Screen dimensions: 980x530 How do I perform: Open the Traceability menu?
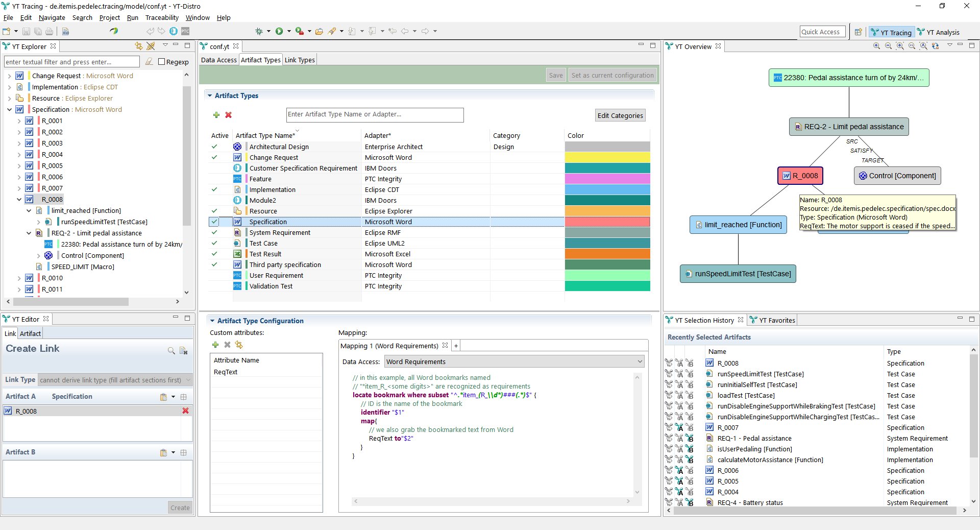pyautogui.click(x=162, y=17)
